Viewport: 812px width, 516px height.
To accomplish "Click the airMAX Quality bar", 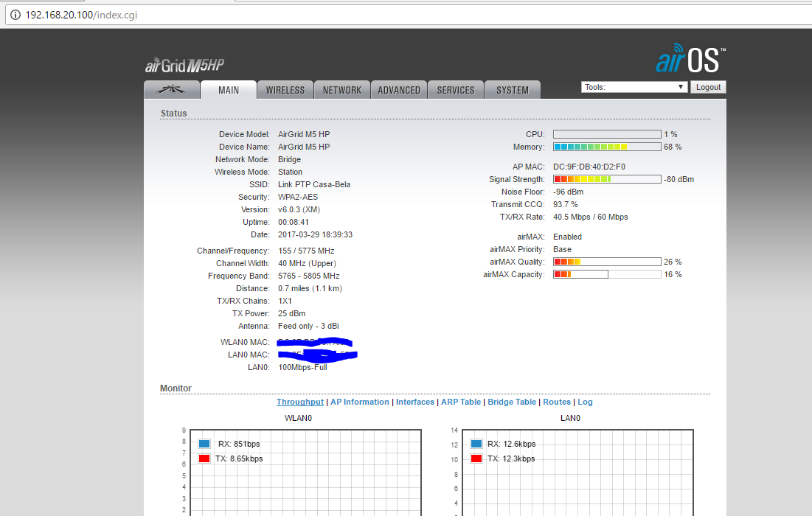I will (607, 262).
